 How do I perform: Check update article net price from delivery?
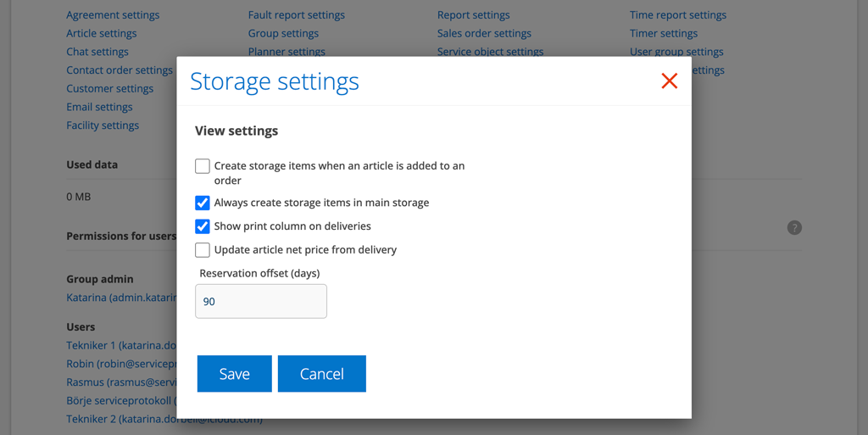[x=203, y=250]
